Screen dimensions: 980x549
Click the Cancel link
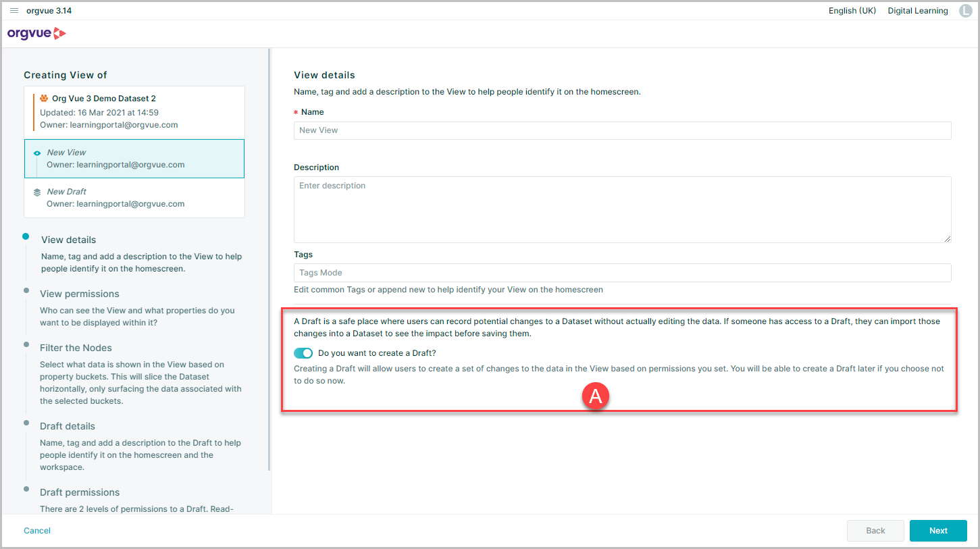click(x=37, y=531)
